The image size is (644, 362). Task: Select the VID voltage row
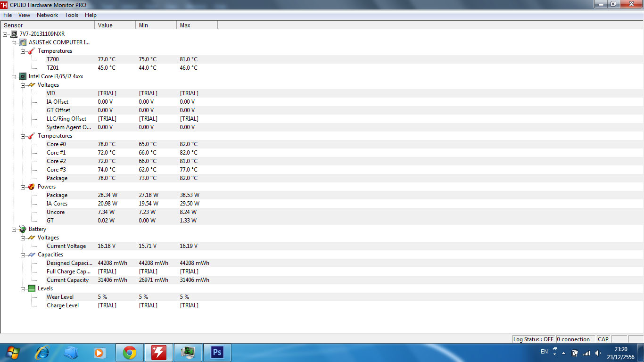click(x=322, y=93)
